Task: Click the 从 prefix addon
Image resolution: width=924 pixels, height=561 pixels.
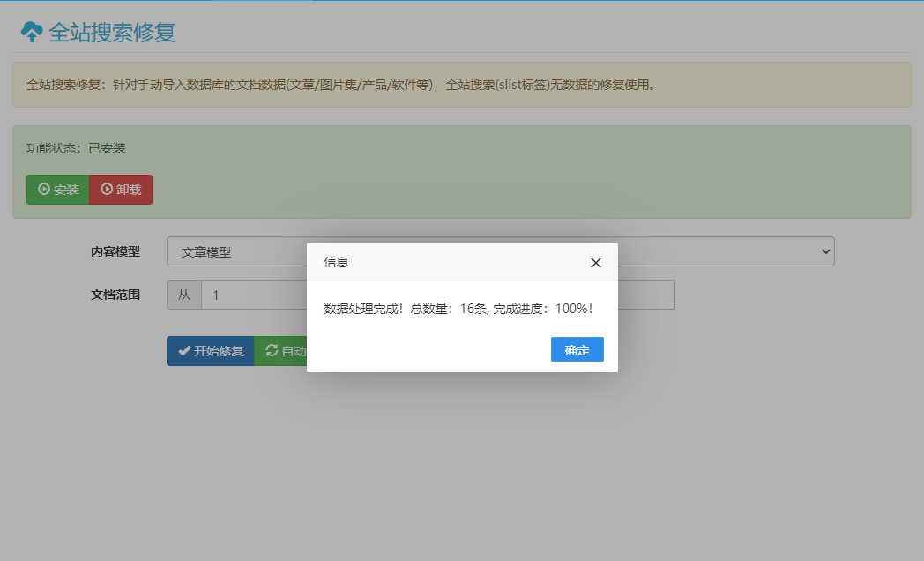Action: (x=184, y=295)
